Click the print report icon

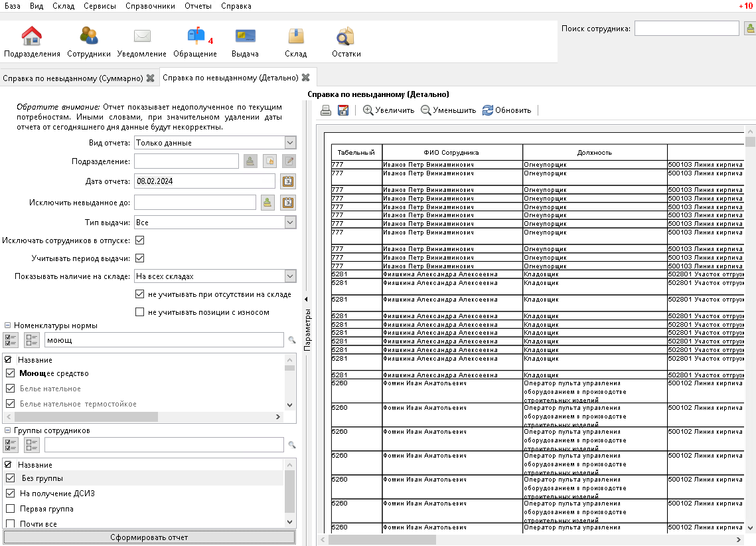326,110
